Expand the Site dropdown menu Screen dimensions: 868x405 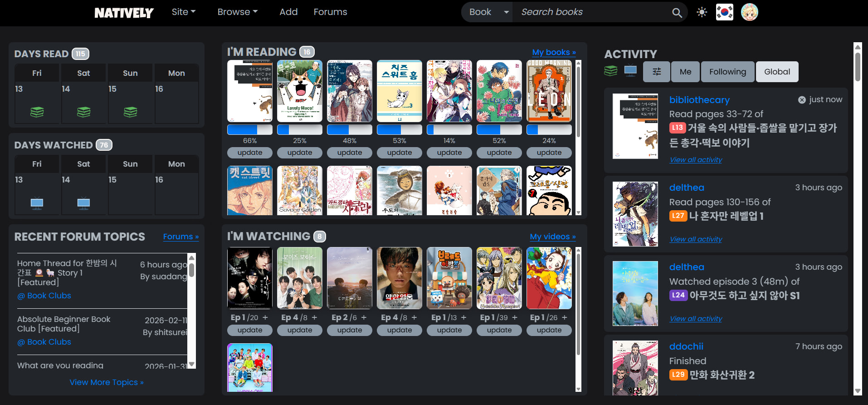click(183, 12)
